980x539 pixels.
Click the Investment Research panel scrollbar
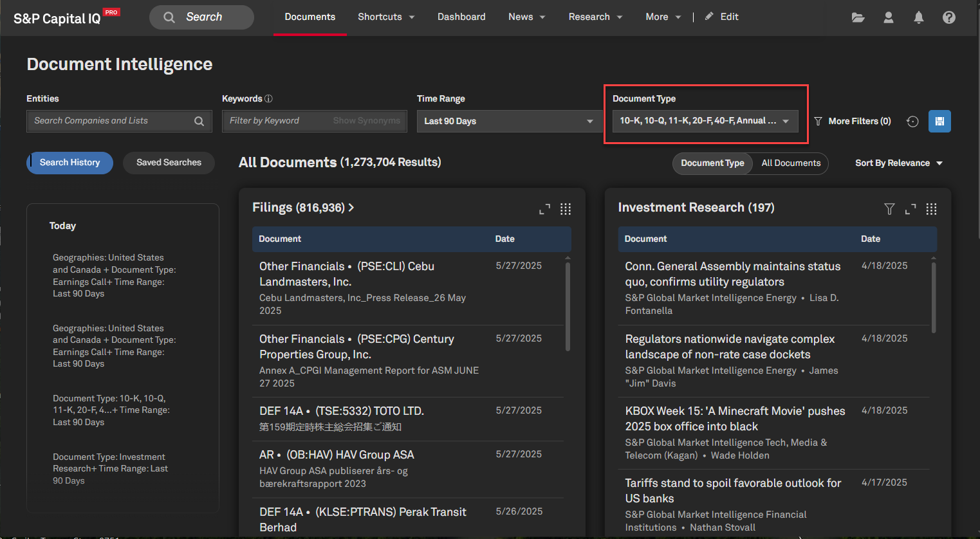coord(934,297)
